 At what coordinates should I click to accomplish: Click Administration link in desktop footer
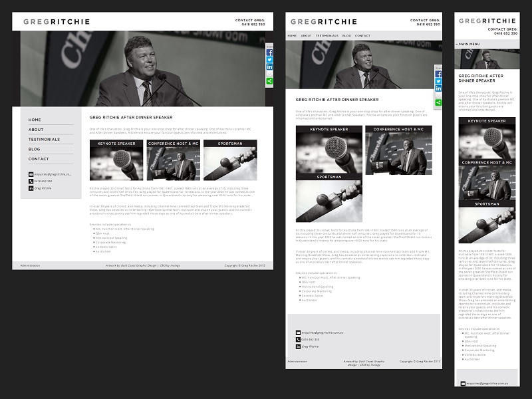[31, 265]
